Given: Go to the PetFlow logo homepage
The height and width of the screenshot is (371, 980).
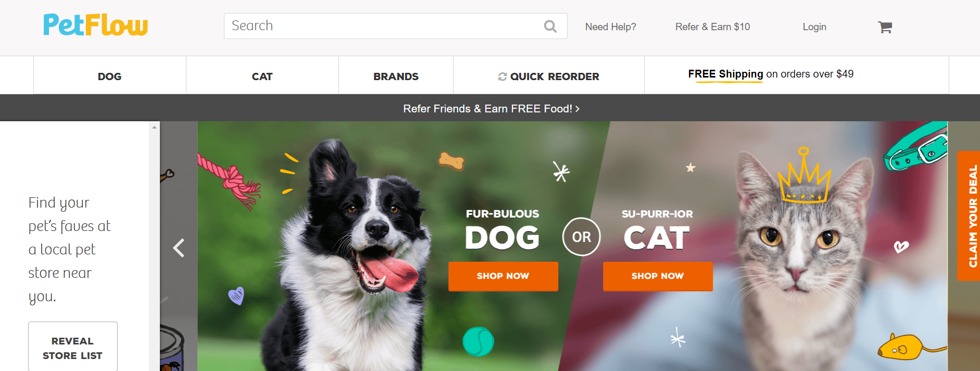Looking at the screenshot, I should (96, 25).
